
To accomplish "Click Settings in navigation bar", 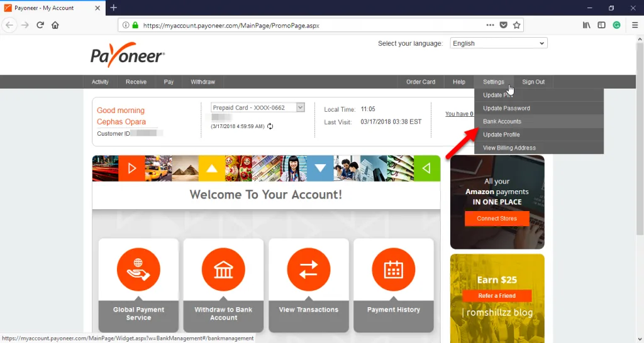I will click(x=493, y=82).
